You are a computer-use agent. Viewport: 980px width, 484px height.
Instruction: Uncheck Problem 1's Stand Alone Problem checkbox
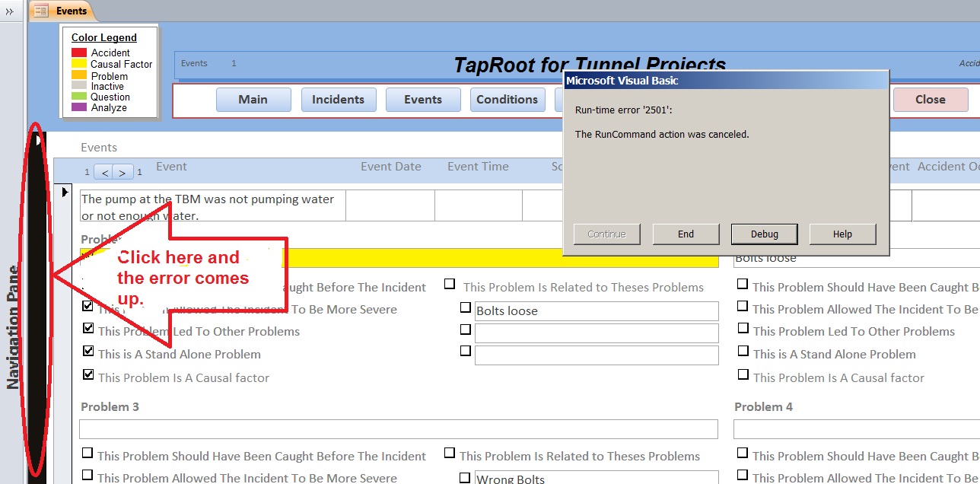[88, 352]
